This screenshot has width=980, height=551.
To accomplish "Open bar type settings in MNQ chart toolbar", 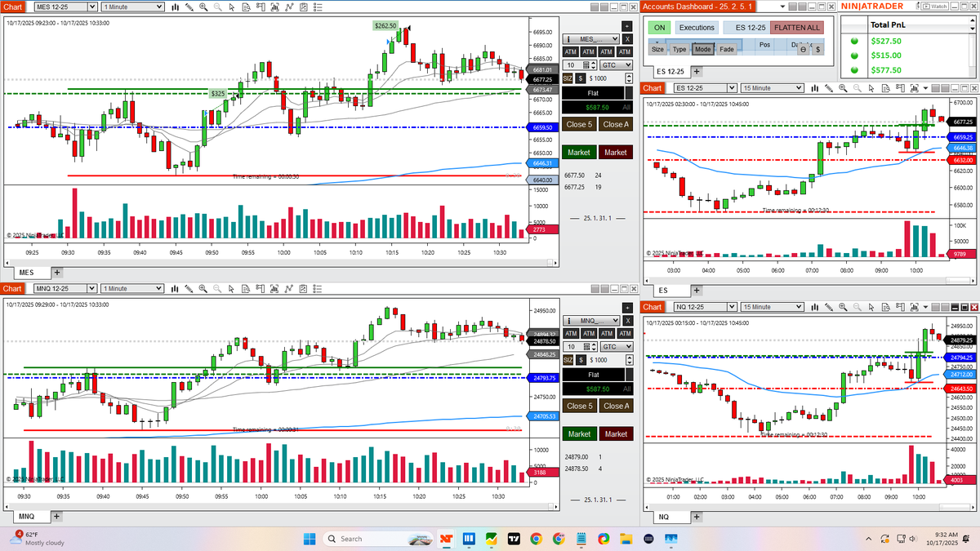I will coord(175,288).
